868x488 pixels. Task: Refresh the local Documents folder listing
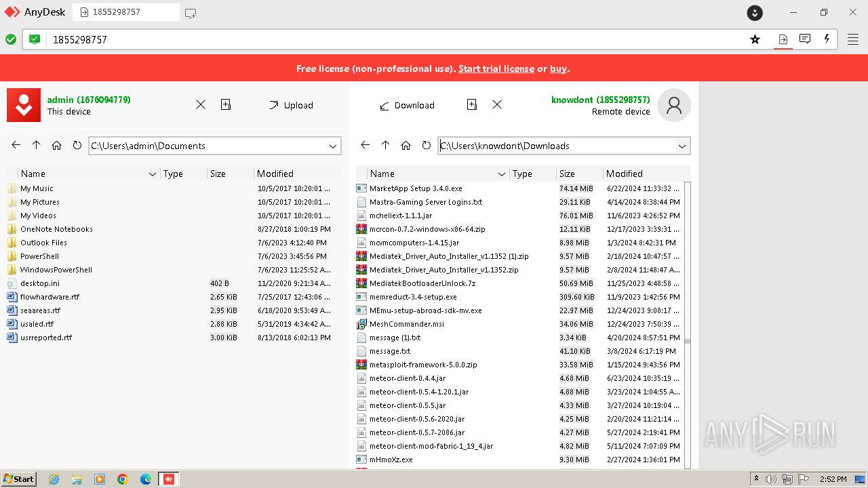point(77,145)
